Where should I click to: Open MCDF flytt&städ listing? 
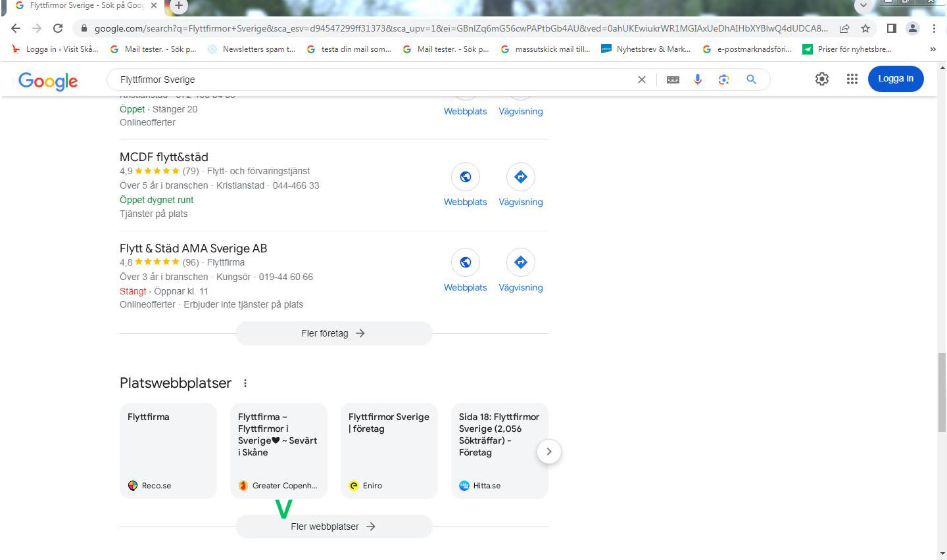164,157
